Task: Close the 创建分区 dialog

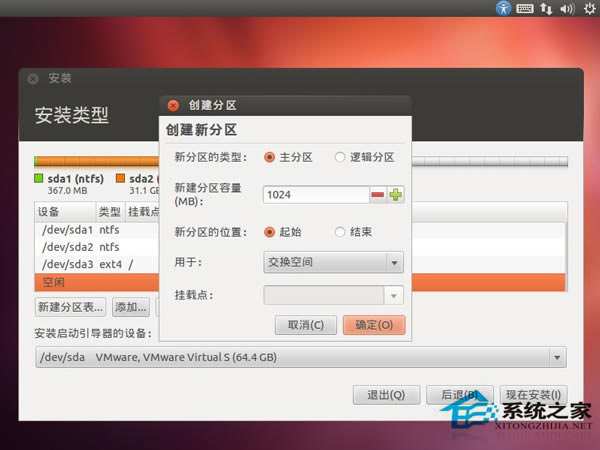Action: point(173,106)
